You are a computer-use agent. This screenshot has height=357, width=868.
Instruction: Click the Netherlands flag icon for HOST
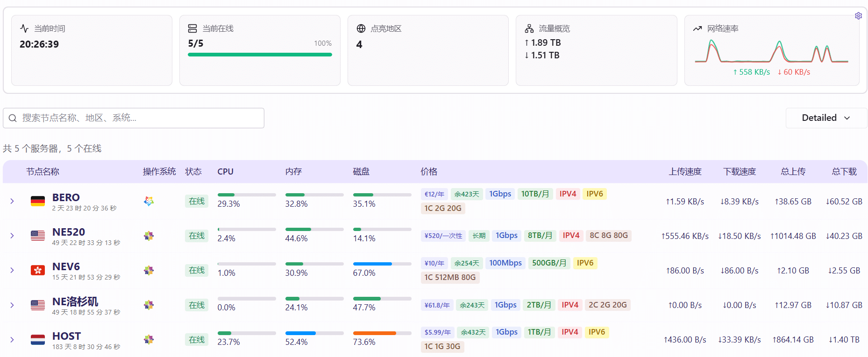tap(38, 339)
